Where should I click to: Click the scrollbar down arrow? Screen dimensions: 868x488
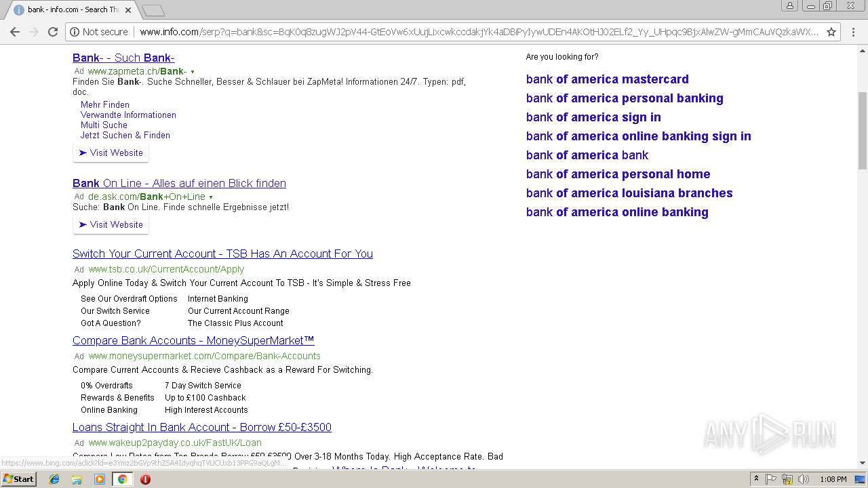[x=863, y=464]
